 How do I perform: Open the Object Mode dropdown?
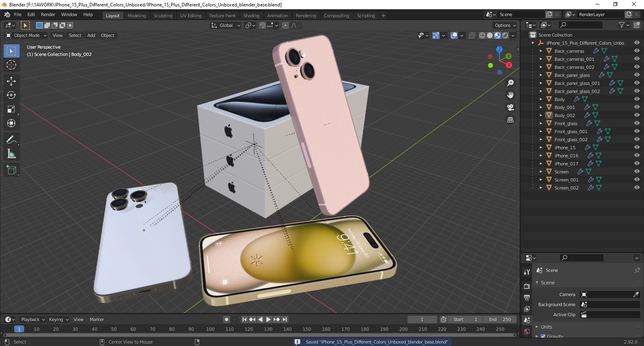click(26, 35)
